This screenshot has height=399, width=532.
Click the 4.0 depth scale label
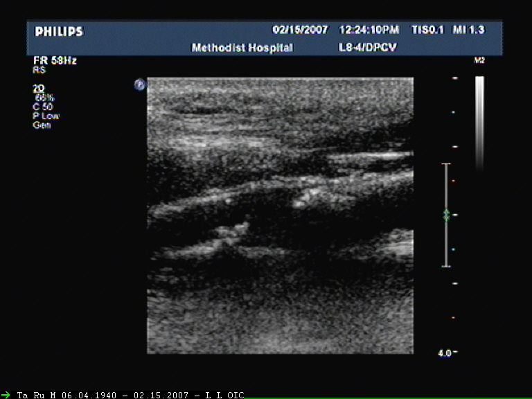point(445,353)
